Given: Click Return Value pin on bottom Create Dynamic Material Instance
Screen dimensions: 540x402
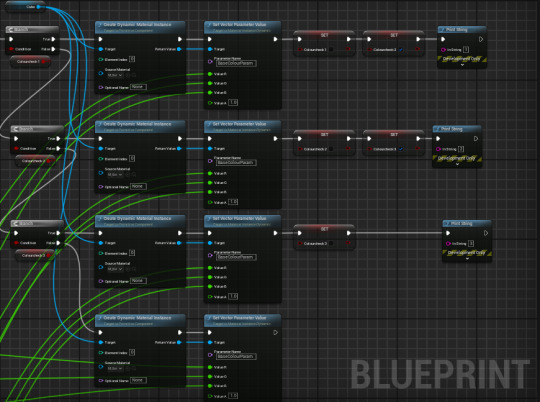Looking at the screenshot, I should coord(179,342).
